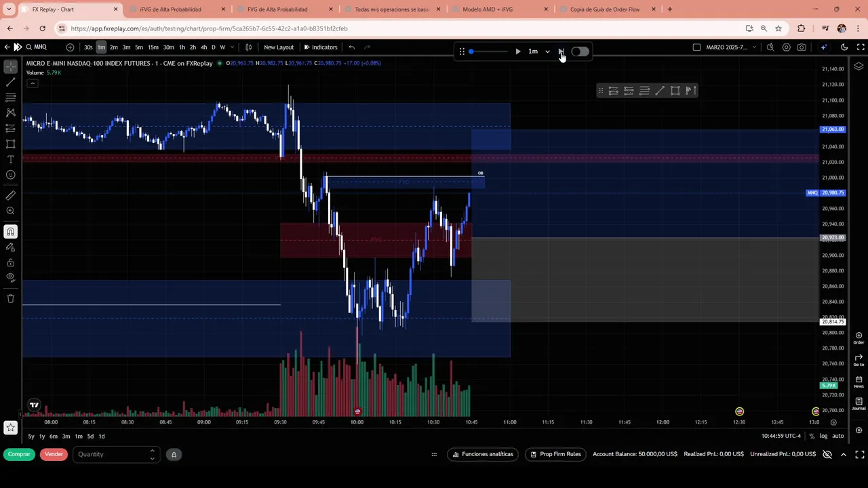
Task: Select the 15m timeframe
Action: tap(153, 47)
